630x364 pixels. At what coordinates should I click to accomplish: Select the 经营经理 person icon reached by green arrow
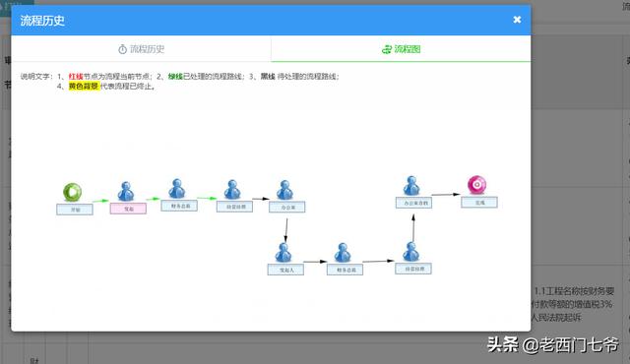232,190
